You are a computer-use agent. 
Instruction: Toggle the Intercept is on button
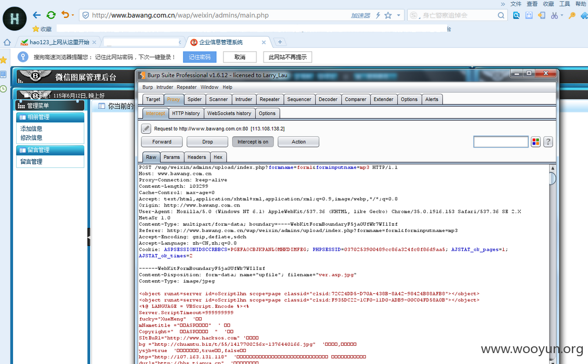[253, 142]
